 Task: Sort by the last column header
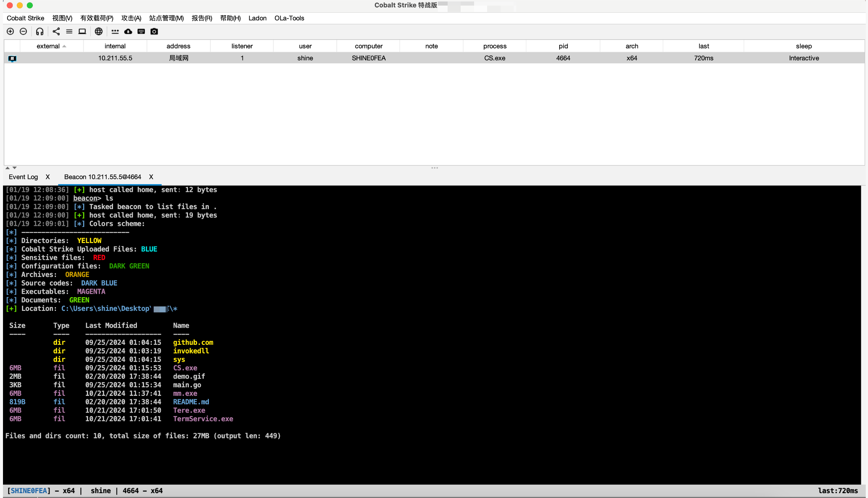click(704, 46)
